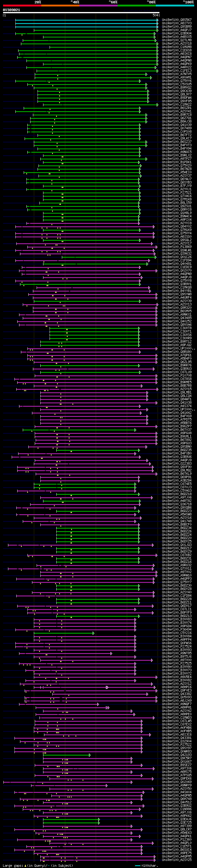Select label UniRef100_C1MUM8
Screen dimensions: 197x868
[x=177, y=47]
